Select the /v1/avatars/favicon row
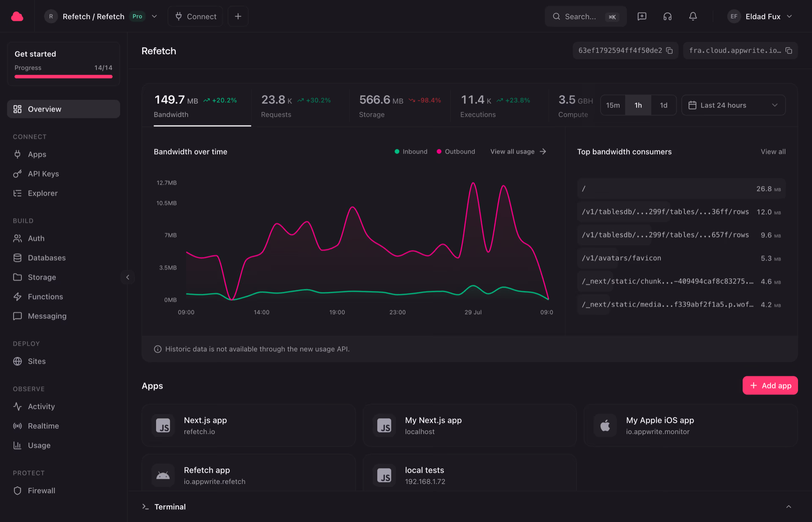 [681, 258]
